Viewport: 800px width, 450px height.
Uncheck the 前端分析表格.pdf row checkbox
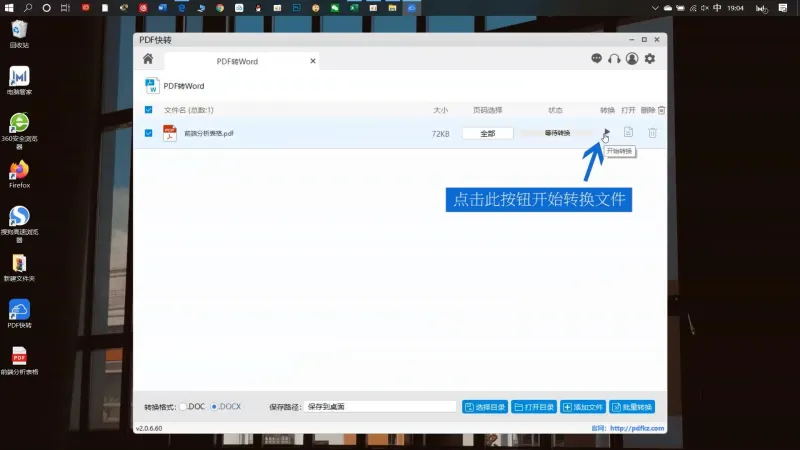point(148,133)
